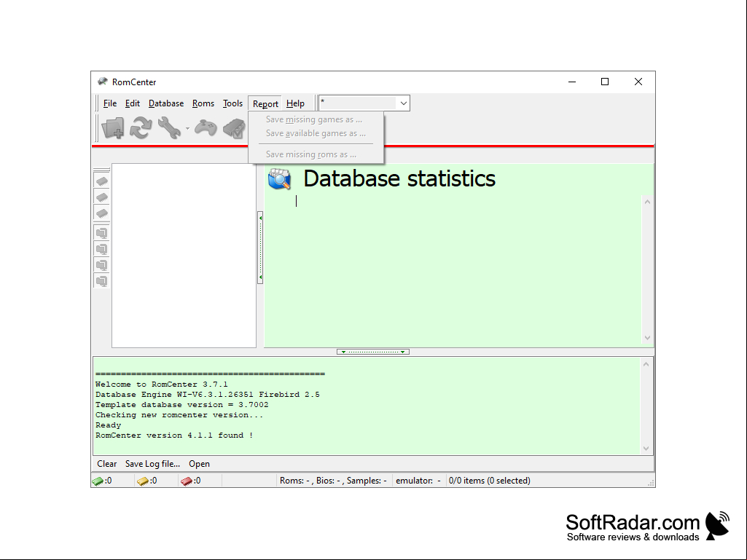Collapse the left tree panel via splitter arrows
Screen dimensions: 747x560
(x=260, y=248)
